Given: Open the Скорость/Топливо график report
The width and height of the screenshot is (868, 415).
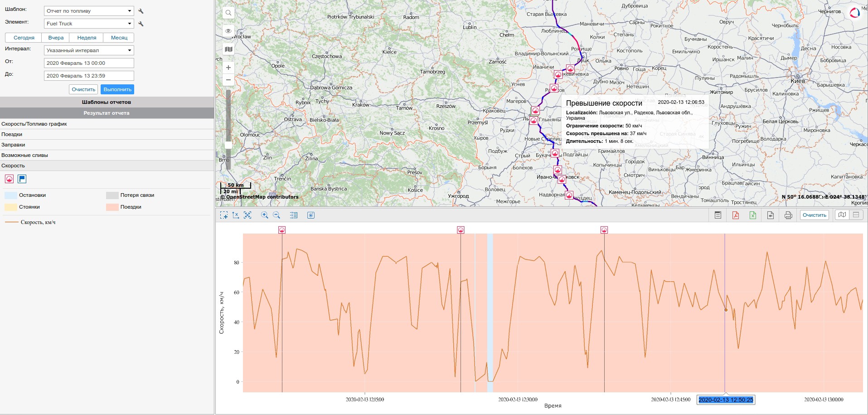Looking at the screenshot, I should click(107, 124).
